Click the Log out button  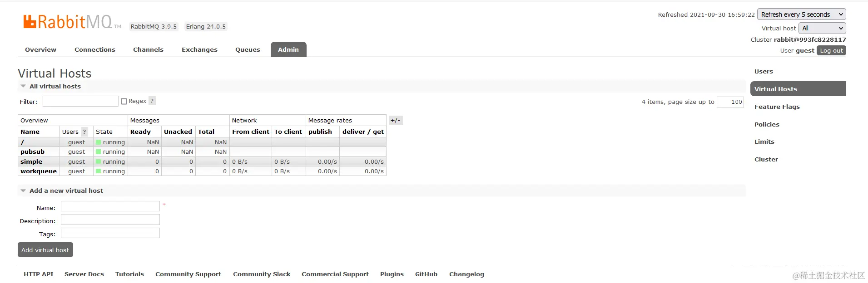831,50
